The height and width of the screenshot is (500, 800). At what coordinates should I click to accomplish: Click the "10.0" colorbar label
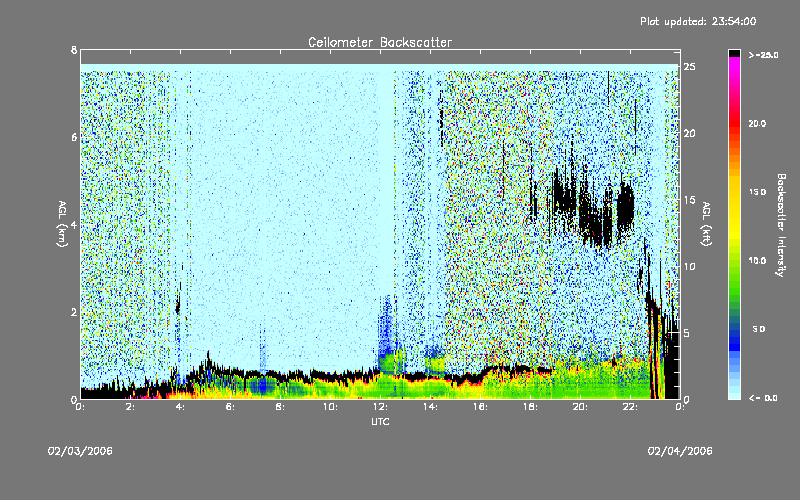757,260
